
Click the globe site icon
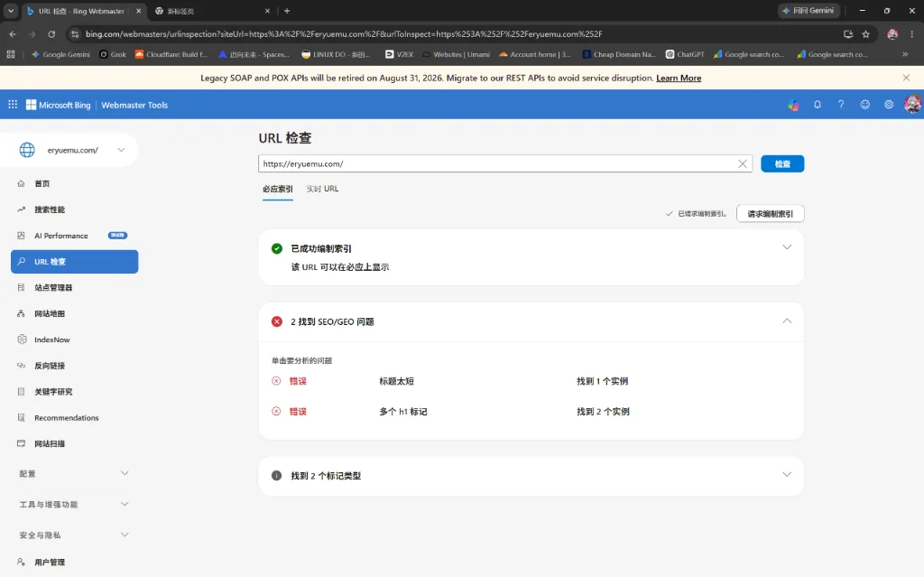click(x=27, y=150)
